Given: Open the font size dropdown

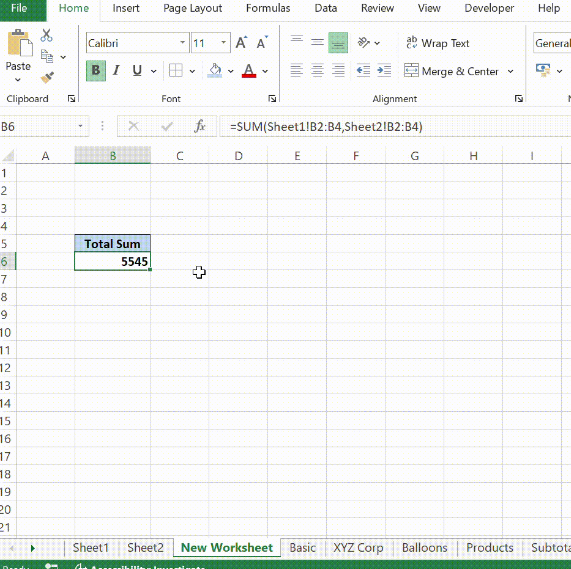Looking at the screenshot, I should coord(224,43).
